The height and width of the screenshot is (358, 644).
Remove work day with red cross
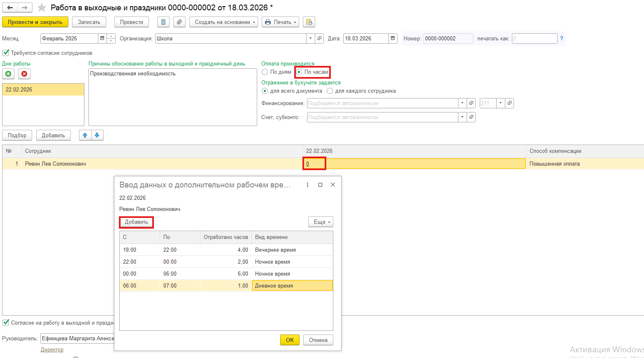click(24, 74)
